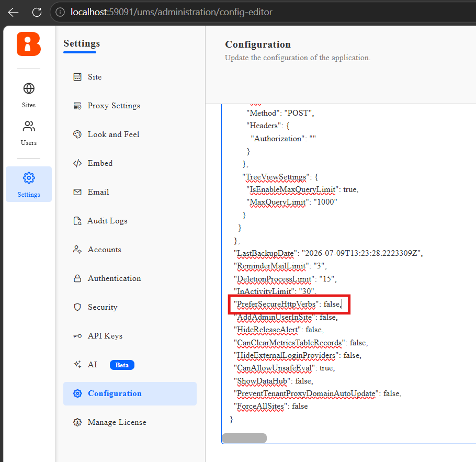Viewport: 476px width, 462px height.
Task: Open Email settings
Action: [98, 192]
